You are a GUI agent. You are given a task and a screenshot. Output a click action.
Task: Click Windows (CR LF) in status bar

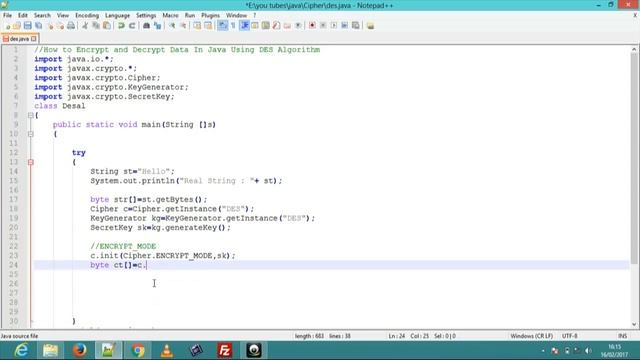point(531,336)
